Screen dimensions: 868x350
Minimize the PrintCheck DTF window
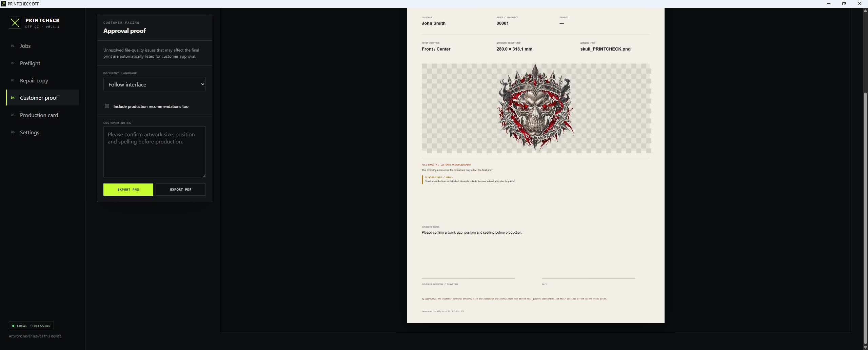(x=828, y=4)
